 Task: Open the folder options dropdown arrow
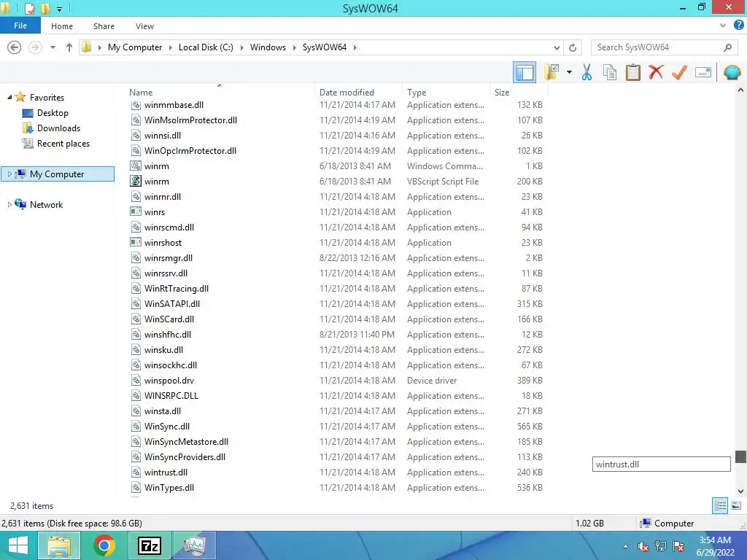(569, 72)
